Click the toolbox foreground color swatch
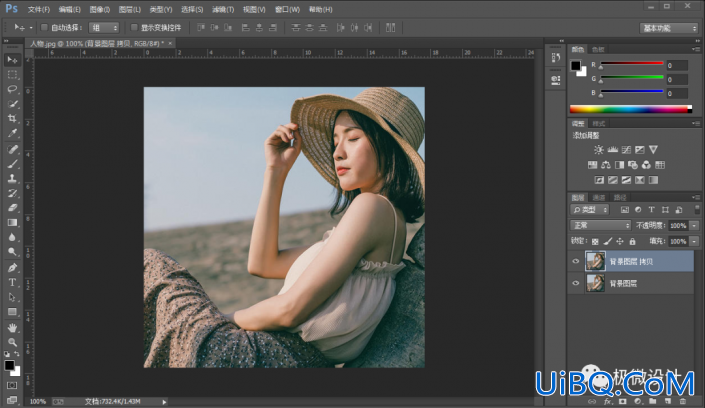Viewport: 705px width, 408px height. click(x=9, y=365)
